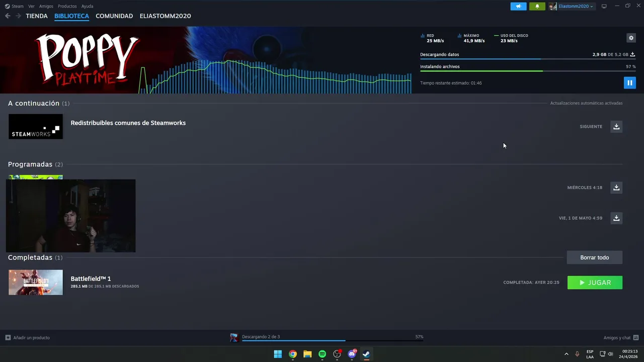The height and width of the screenshot is (362, 644).
Task: Open the announcements megaphone button
Action: coord(518,6)
